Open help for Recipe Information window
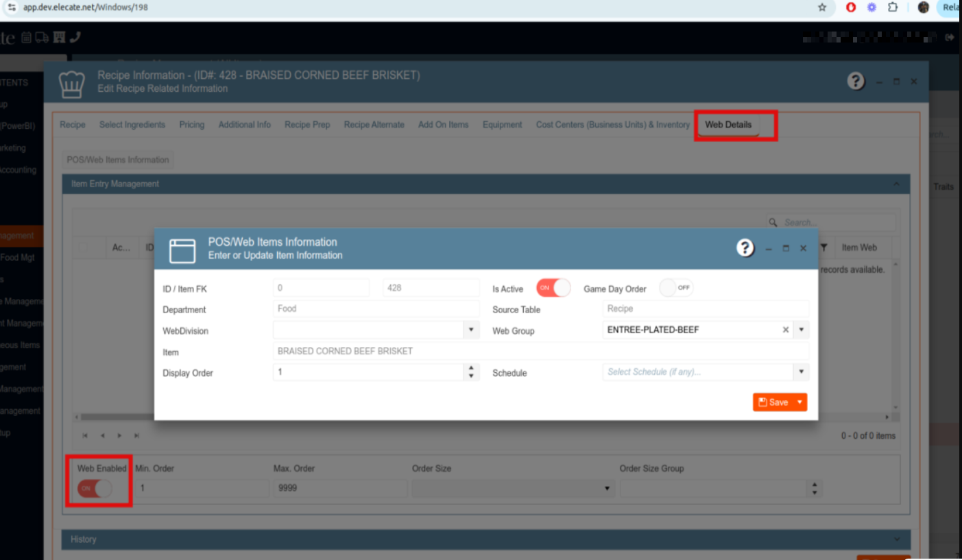This screenshot has height=560, width=962. (856, 82)
